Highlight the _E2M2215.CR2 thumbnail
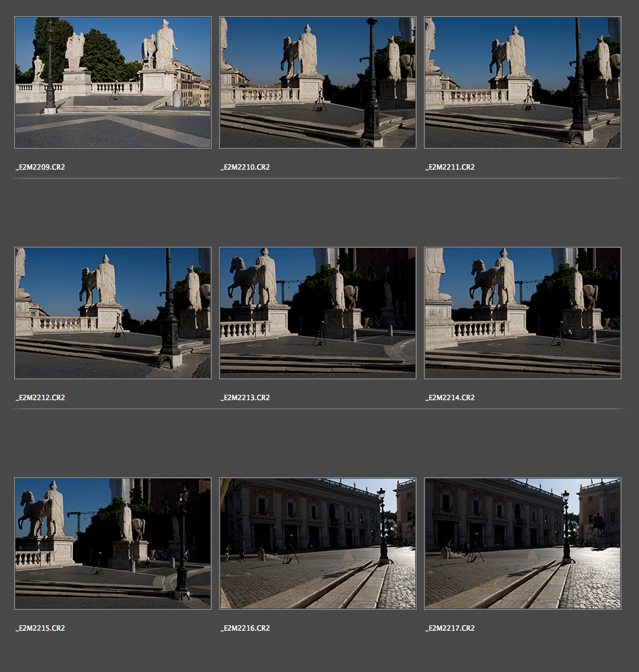 tap(113, 544)
